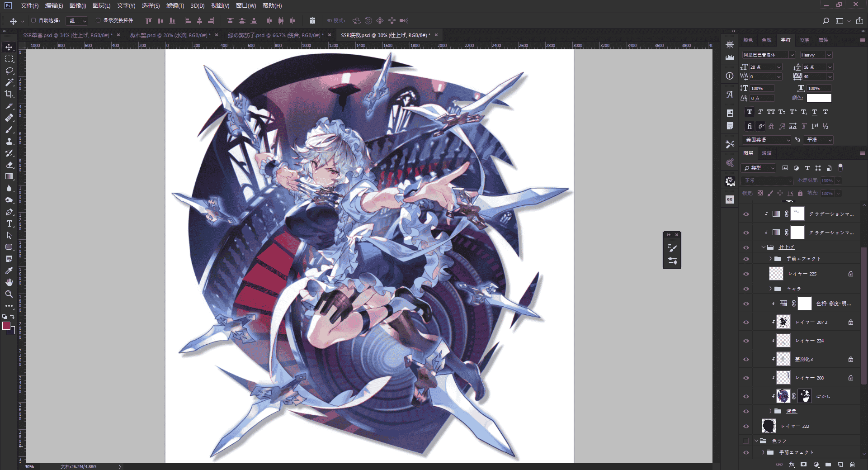Image resolution: width=868 pixels, height=470 pixels.
Task: Select the Brush tool
Action: tap(9, 129)
